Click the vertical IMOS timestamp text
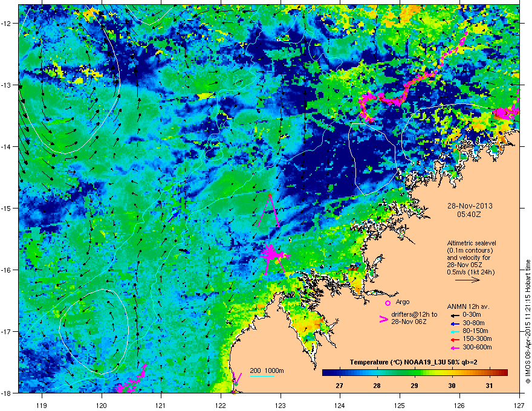The width and height of the screenshot is (532, 411). click(x=528, y=322)
